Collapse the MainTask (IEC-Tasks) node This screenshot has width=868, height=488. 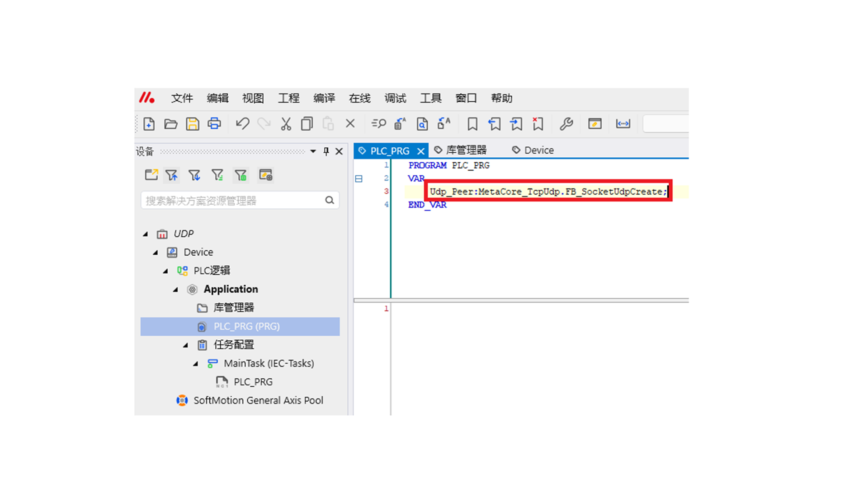[195, 364]
